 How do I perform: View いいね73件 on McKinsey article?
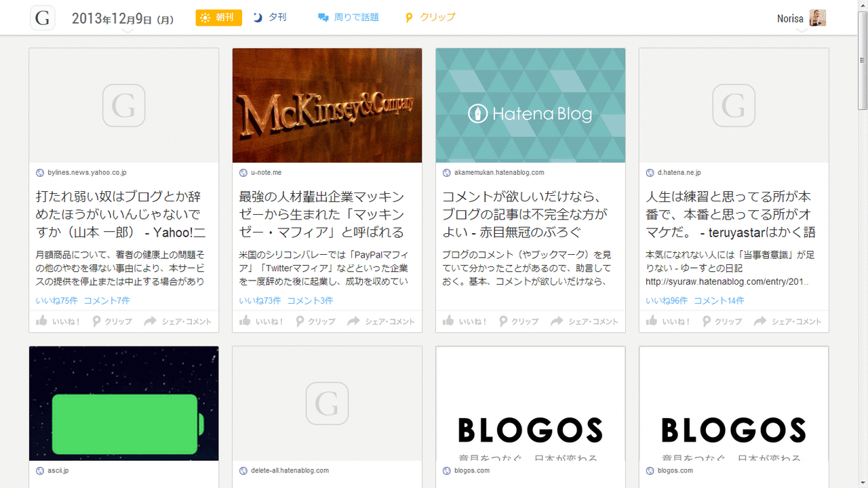point(260,300)
